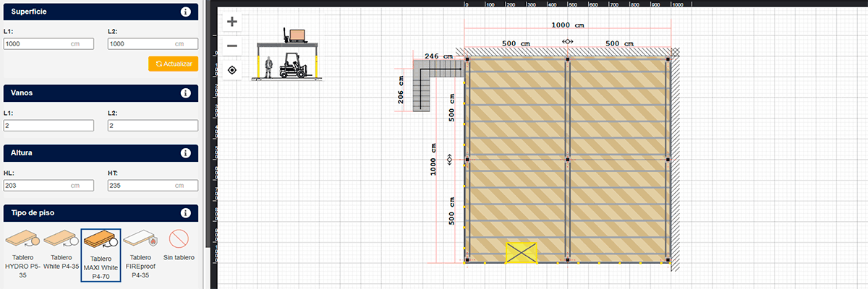Viewport: 868px width, 289px height.
Task: Select the yellow pallet gate on the mezzanine
Action: tap(522, 252)
